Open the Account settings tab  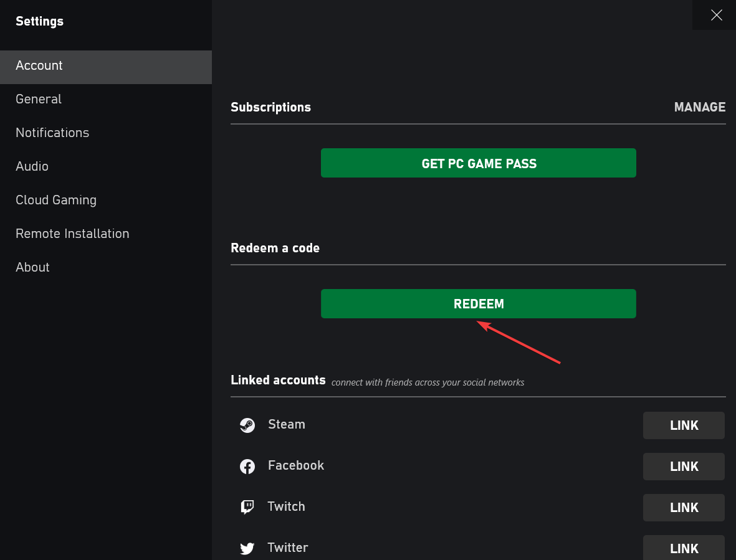pos(105,67)
